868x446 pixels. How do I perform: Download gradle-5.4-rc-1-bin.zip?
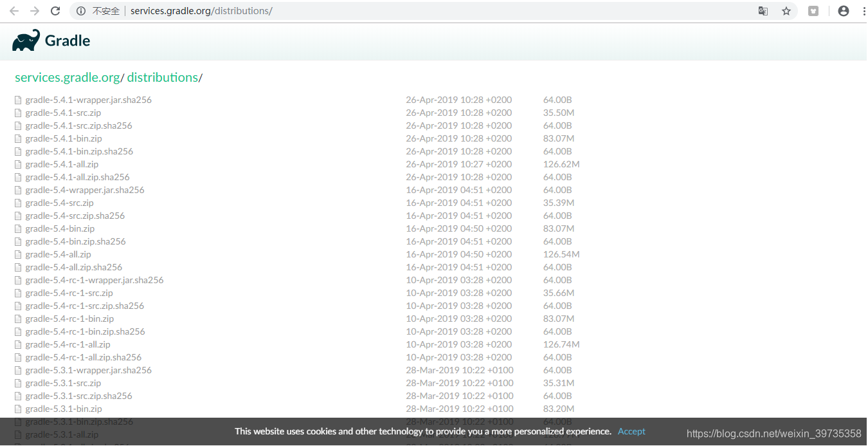point(69,319)
